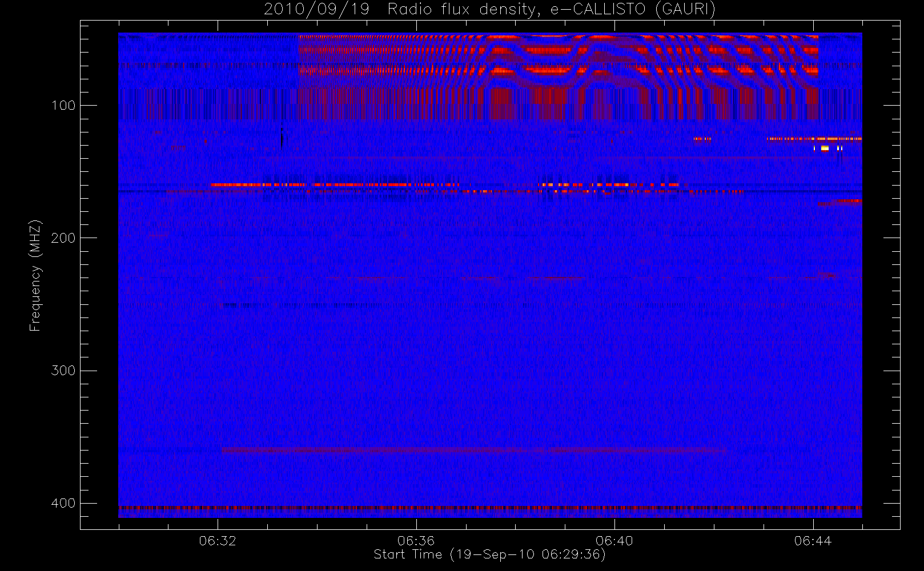Click the '100' frequency tick label

[x=63, y=105]
